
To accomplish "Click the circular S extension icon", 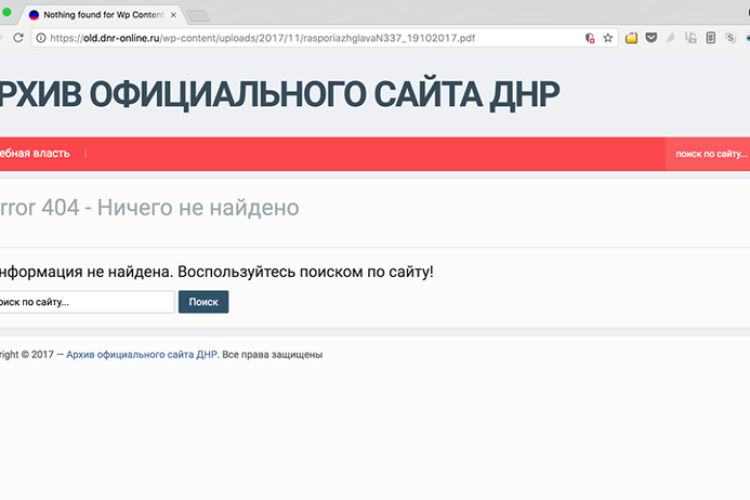I will click(730, 38).
